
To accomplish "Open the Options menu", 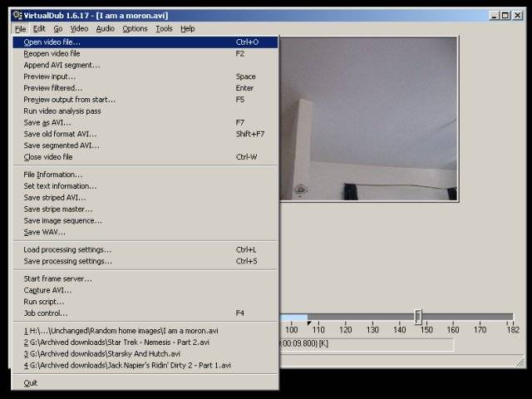I will coord(135,28).
